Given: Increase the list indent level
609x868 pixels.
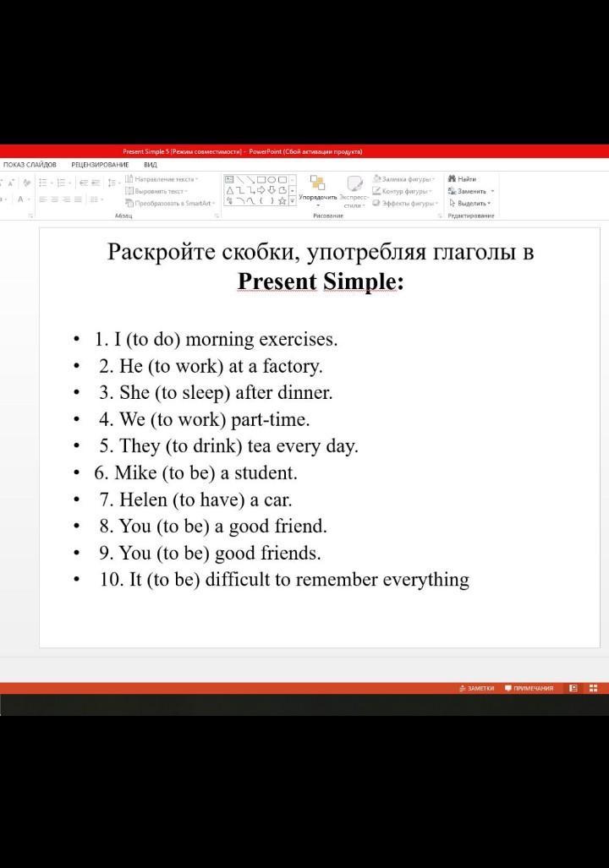Looking at the screenshot, I should [96, 183].
